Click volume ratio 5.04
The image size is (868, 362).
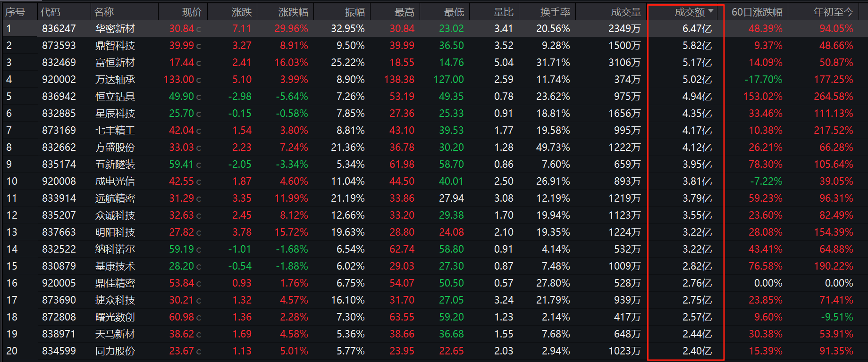(504, 63)
